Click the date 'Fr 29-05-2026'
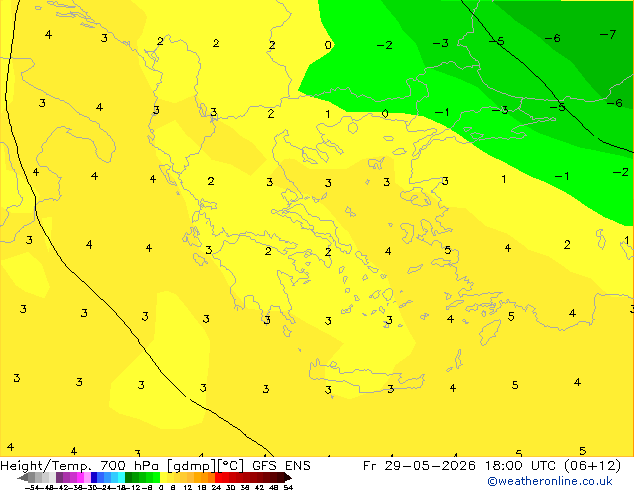Viewport: 634px width, 490px height. 419,466
